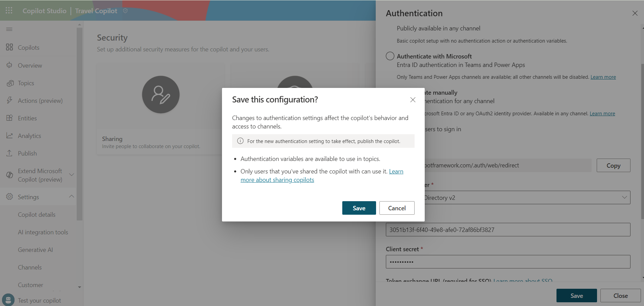Go to Generative AI settings
Image resolution: width=644 pixels, height=306 pixels.
pyautogui.click(x=35, y=250)
